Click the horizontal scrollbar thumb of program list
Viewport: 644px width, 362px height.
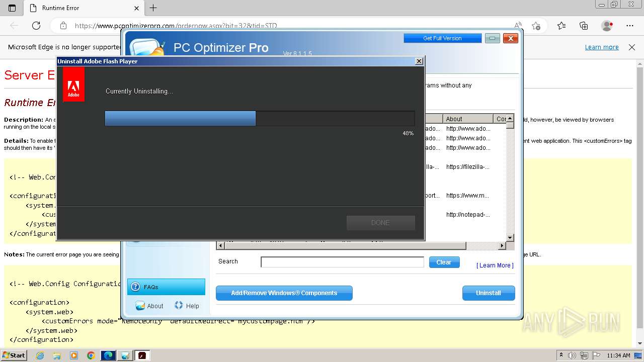click(345, 246)
